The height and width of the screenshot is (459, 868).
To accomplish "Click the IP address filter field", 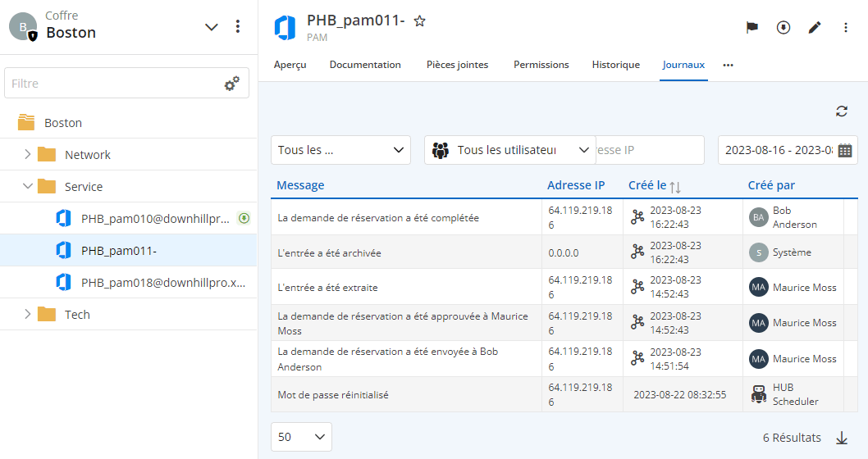I will (650, 150).
